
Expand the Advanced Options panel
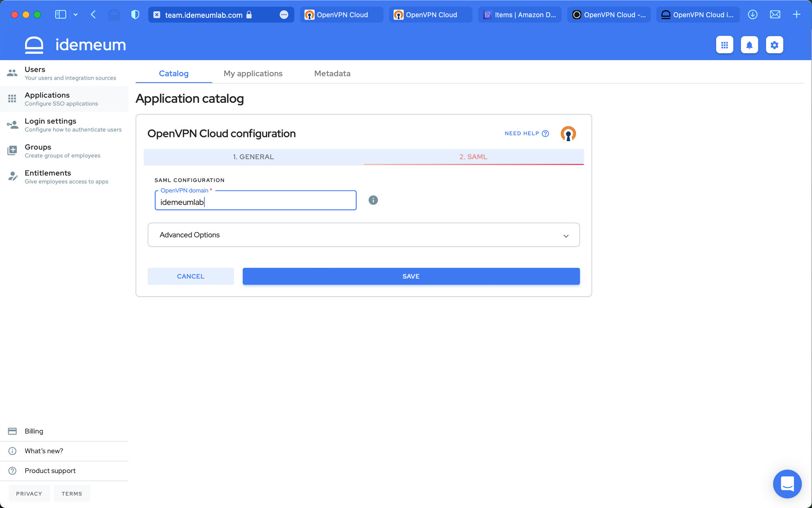[x=363, y=235]
